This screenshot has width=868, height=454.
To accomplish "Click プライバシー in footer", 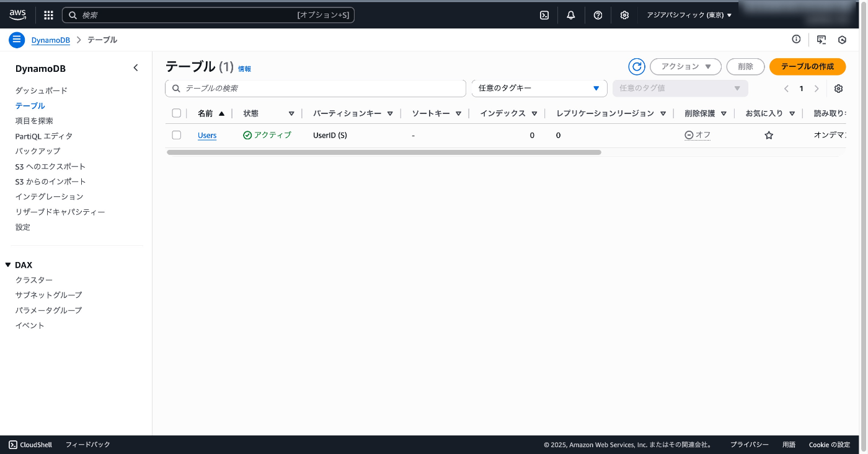I will [749, 445].
